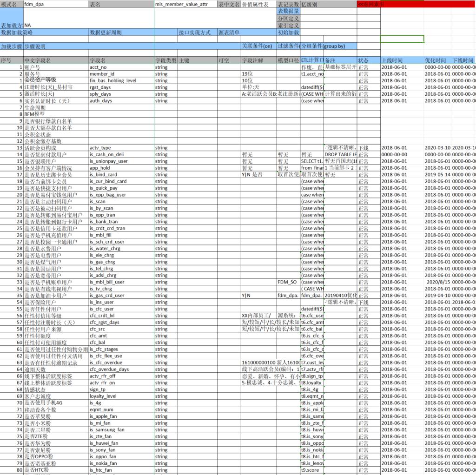
Task: Select the 生命周期 cell
Action: tap(56, 107)
